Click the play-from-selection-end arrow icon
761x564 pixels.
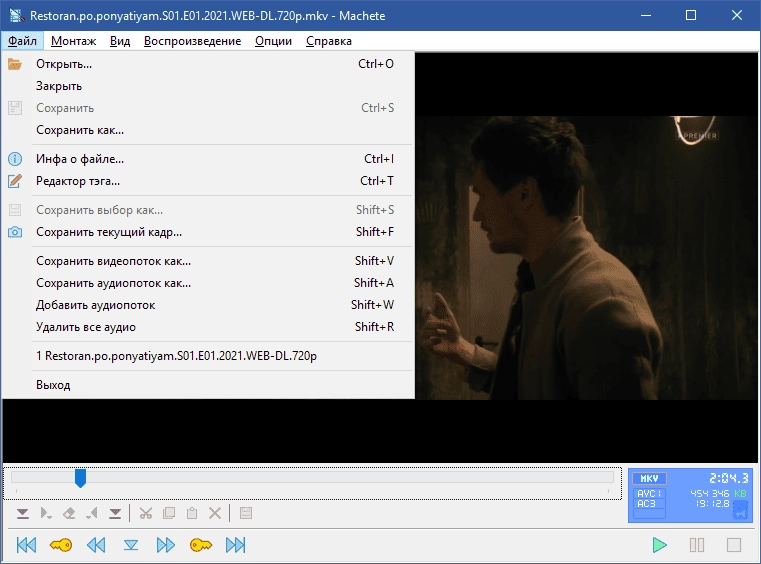tap(92, 513)
